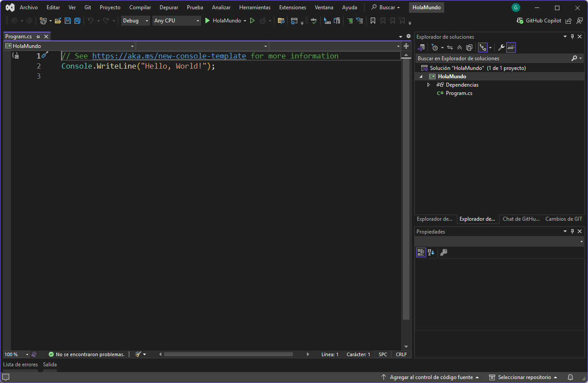Click the abc spell checker toolbar icon
Image resolution: width=588 pixels, height=383 pixels.
tap(314, 21)
